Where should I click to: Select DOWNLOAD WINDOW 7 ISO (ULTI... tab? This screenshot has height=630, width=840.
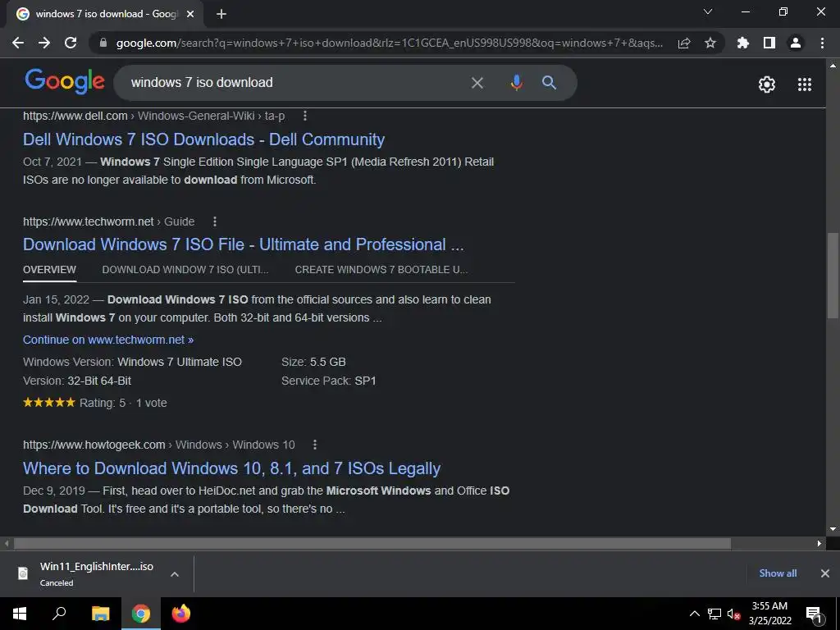click(185, 269)
